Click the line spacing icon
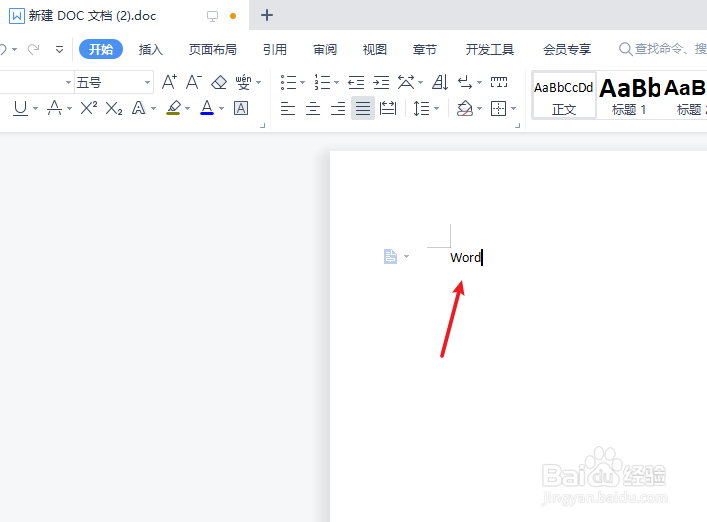Screen dimensions: 707x522 (x=421, y=108)
